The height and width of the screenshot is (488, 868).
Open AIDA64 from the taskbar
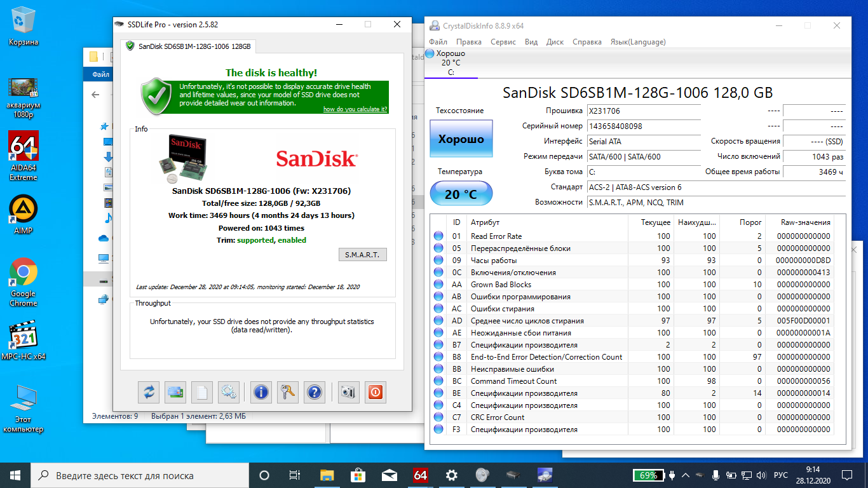coord(420,475)
